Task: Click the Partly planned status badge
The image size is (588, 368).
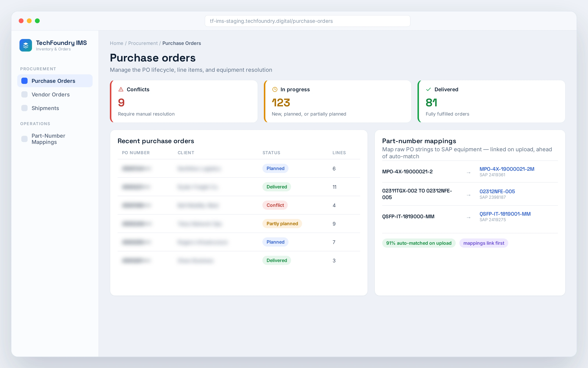Action: 282,223
